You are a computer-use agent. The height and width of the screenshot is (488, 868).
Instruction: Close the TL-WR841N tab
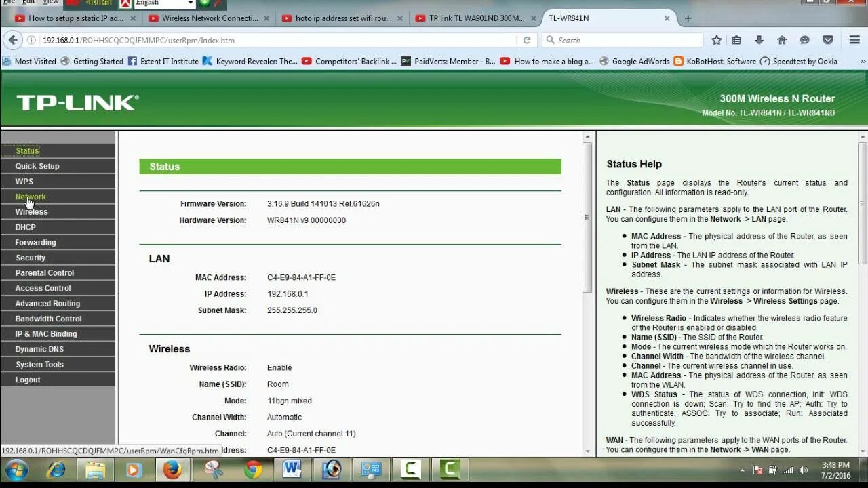point(667,18)
